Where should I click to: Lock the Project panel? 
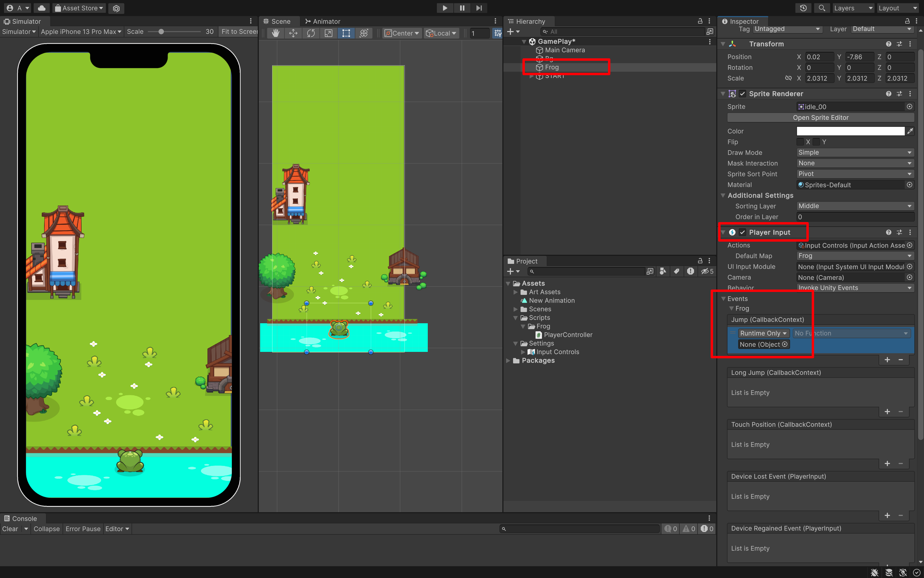700,261
